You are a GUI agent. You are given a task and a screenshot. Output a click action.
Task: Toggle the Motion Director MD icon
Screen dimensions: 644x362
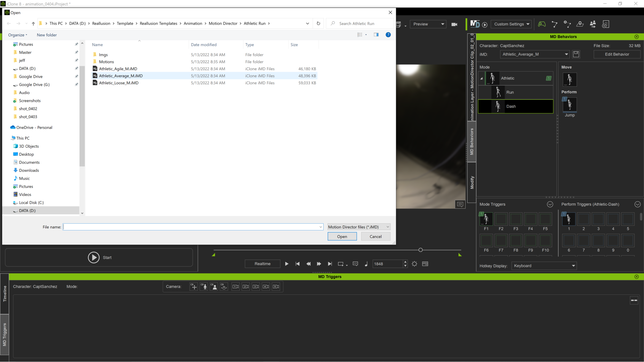point(475,24)
